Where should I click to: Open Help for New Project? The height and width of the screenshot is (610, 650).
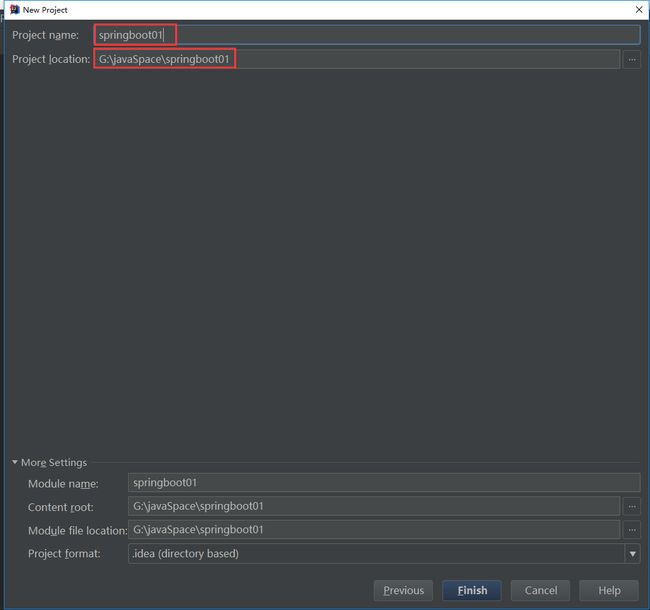click(609, 590)
